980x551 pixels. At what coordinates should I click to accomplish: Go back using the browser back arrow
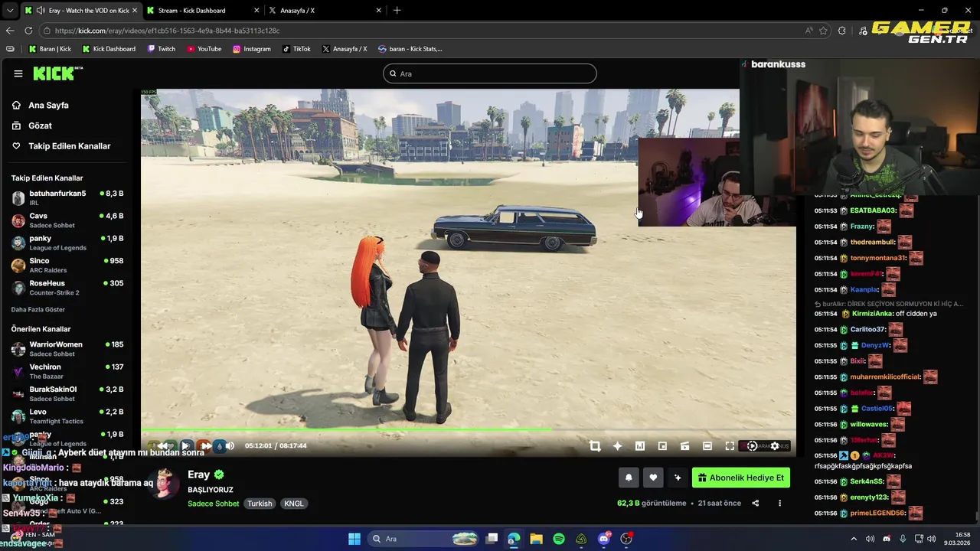tap(10, 31)
